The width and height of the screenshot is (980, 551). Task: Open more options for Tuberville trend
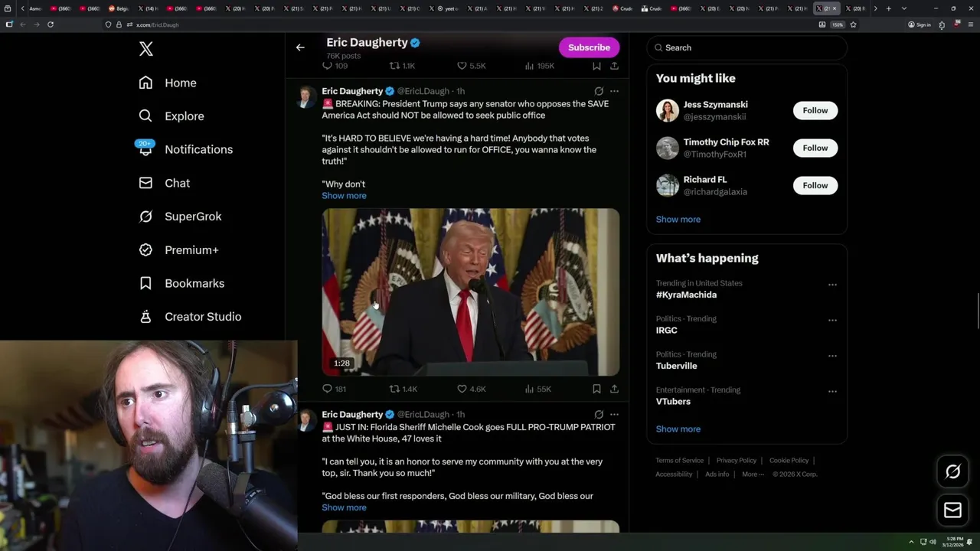click(832, 356)
